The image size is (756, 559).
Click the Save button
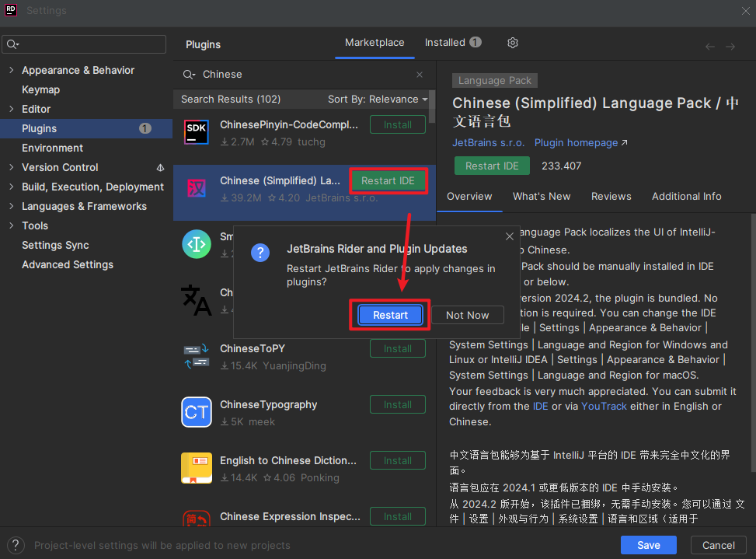pyautogui.click(x=649, y=545)
